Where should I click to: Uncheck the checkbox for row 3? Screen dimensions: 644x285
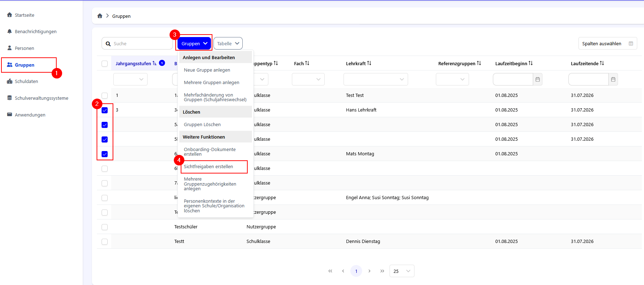click(x=104, y=110)
